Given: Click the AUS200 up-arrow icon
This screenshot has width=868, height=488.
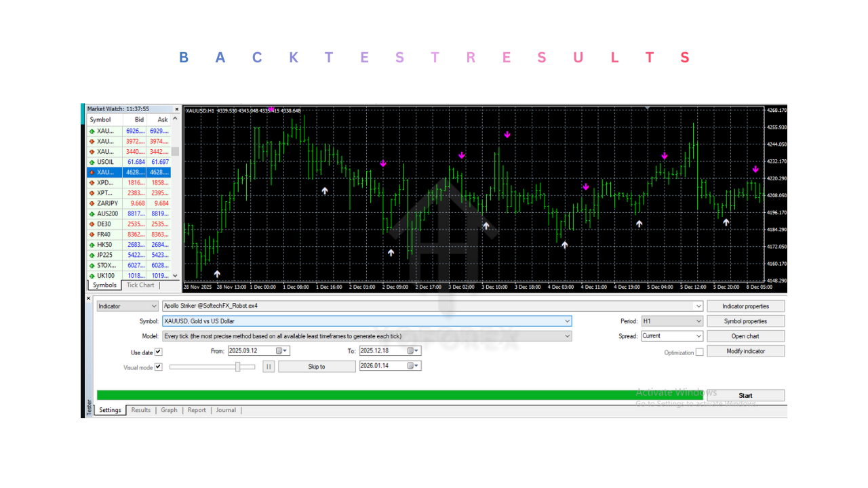Looking at the screenshot, I should (92, 213).
